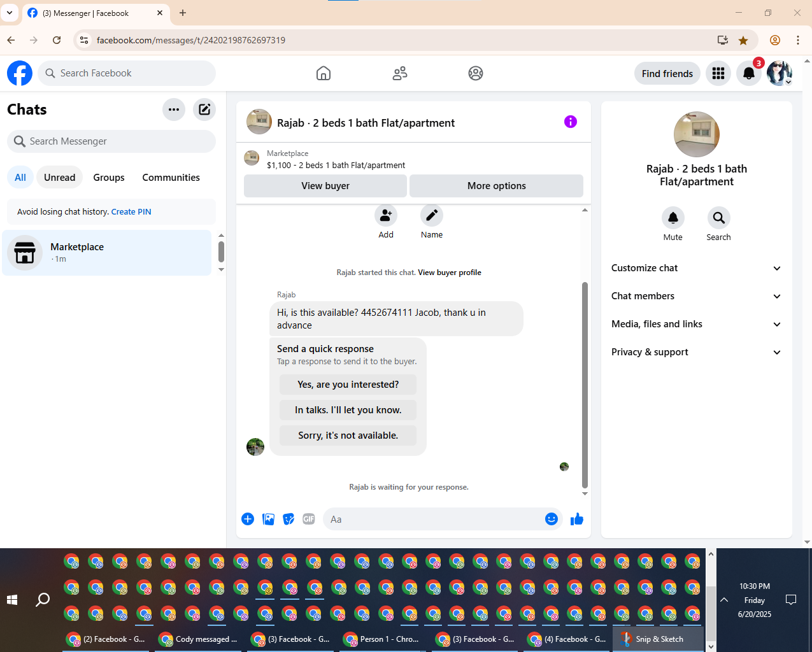Open the View buyer profile link
The width and height of the screenshot is (812, 652).
click(450, 273)
